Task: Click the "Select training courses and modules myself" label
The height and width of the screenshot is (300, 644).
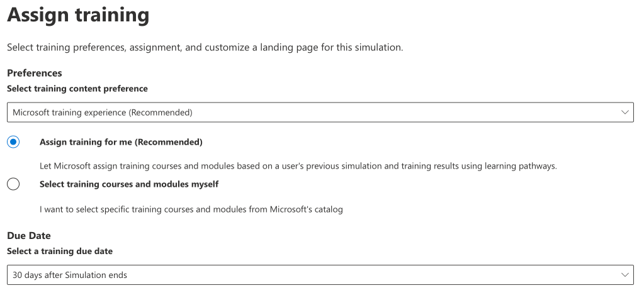Action: (129, 184)
